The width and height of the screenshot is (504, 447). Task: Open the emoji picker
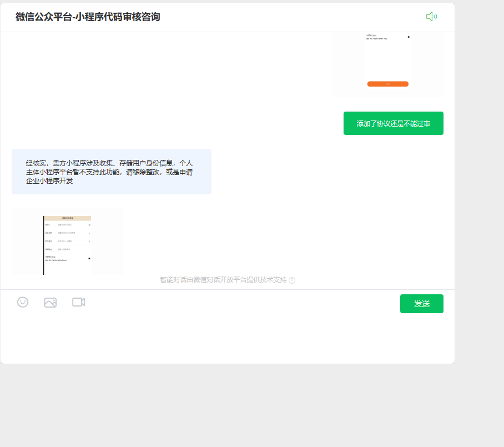pos(23,302)
